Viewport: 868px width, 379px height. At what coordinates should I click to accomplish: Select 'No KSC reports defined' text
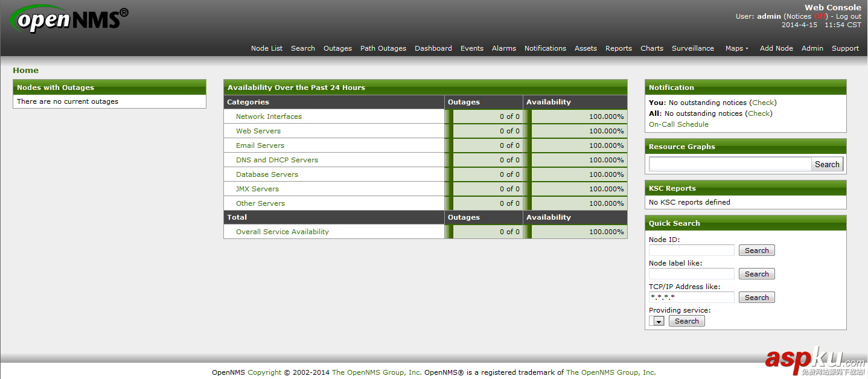click(689, 202)
